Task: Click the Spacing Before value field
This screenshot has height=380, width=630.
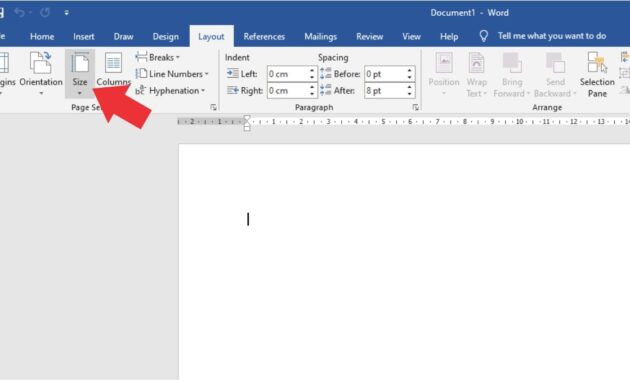Action: pos(385,74)
